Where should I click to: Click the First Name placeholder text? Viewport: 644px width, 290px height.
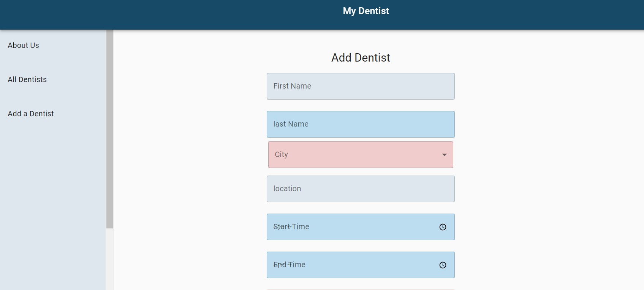click(x=292, y=86)
